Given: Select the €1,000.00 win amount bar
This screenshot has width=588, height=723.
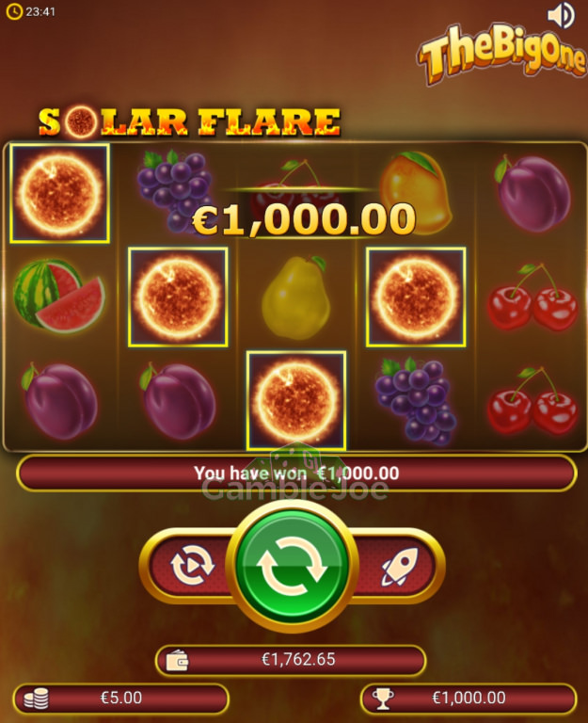Looking at the screenshot, I should 469,699.
